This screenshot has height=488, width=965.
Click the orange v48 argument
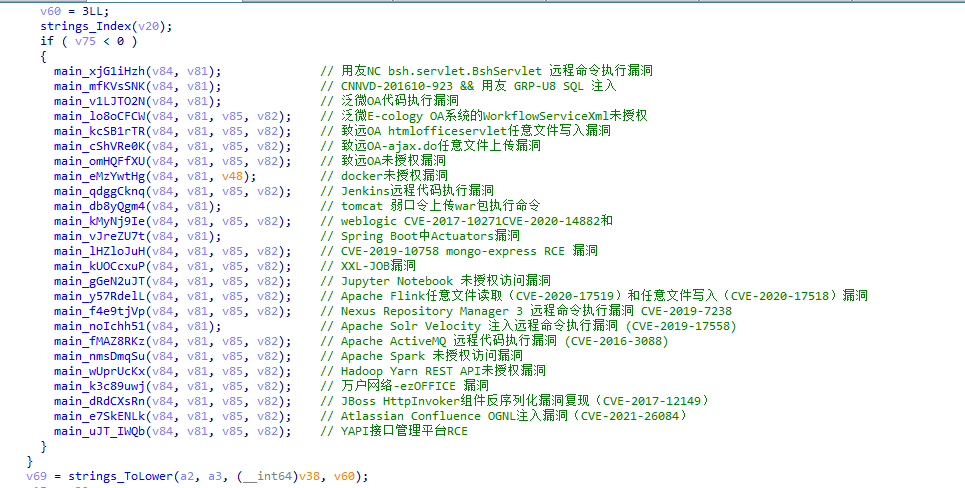(233, 176)
